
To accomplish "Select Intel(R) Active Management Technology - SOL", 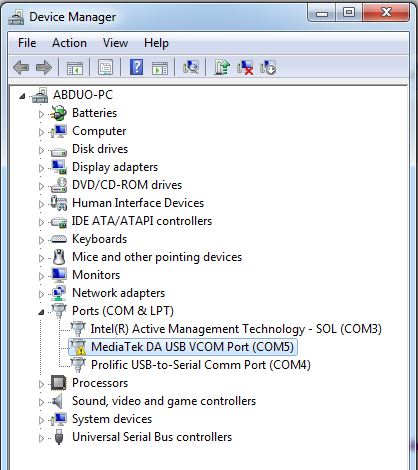I will click(x=236, y=329).
